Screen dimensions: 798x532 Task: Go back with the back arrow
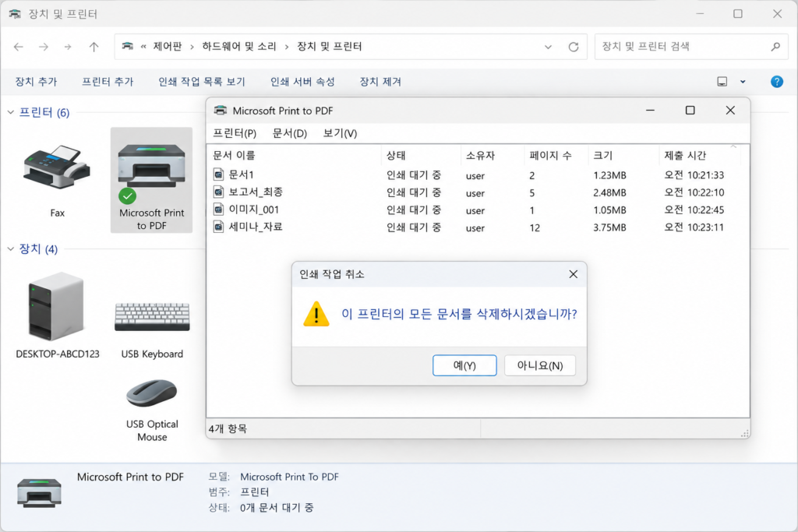pos(19,47)
